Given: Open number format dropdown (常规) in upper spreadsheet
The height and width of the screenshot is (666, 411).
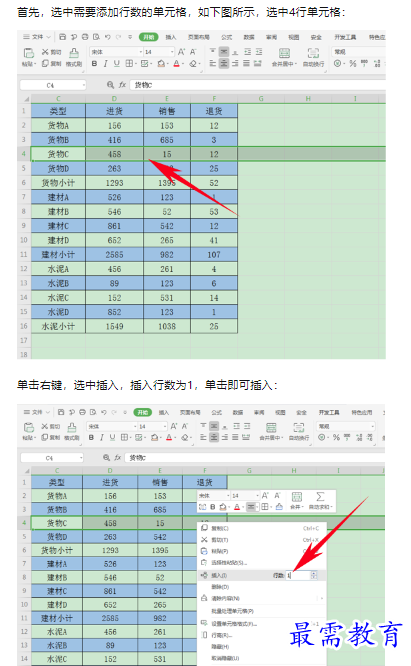Looking at the screenshot, I should pyautogui.click(x=358, y=52).
